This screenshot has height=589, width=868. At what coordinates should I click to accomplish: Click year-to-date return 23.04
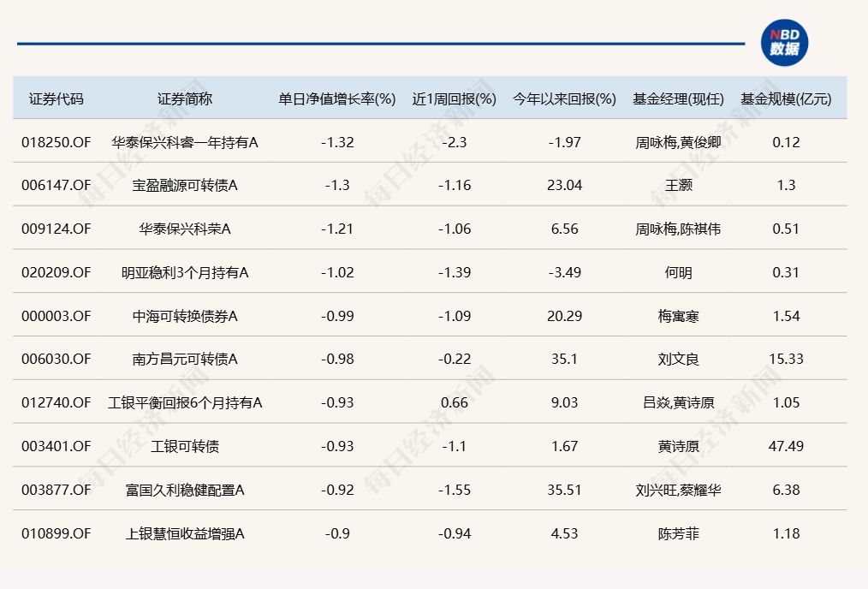click(x=565, y=186)
